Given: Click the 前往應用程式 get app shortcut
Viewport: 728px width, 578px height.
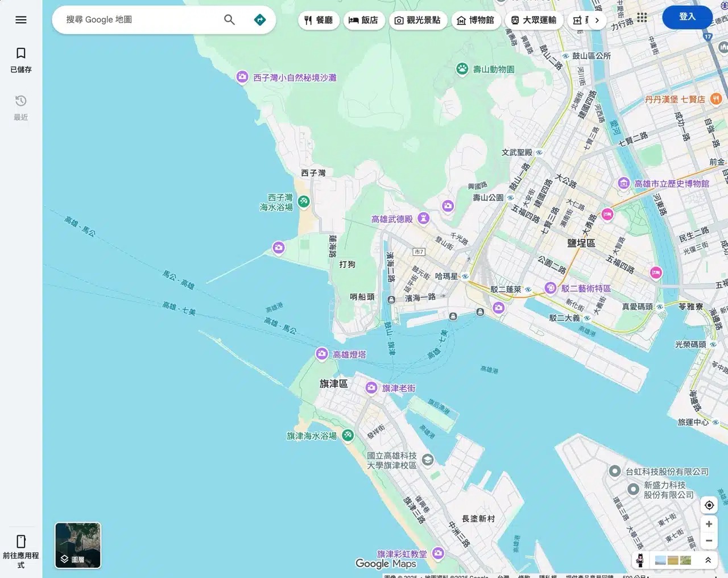Looking at the screenshot, I should (21, 551).
